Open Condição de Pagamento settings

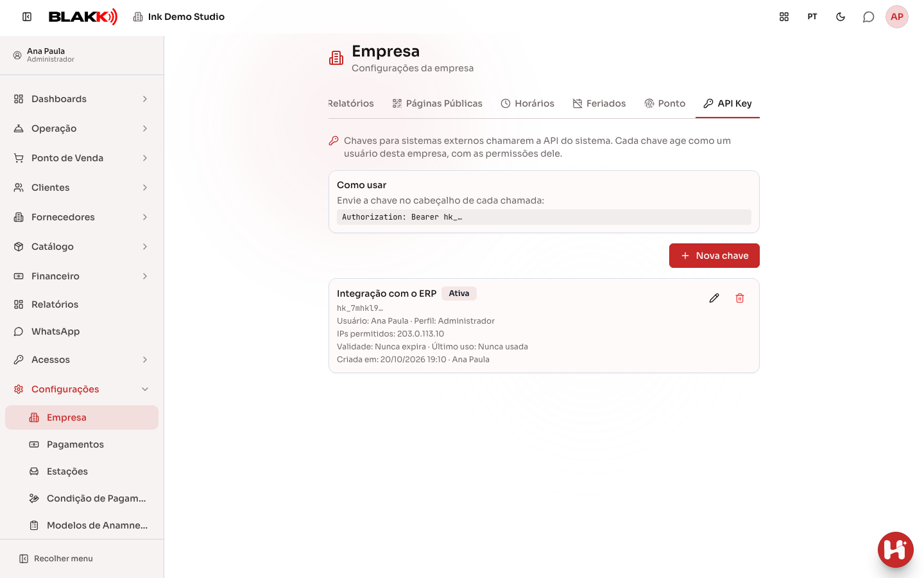(x=81, y=498)
